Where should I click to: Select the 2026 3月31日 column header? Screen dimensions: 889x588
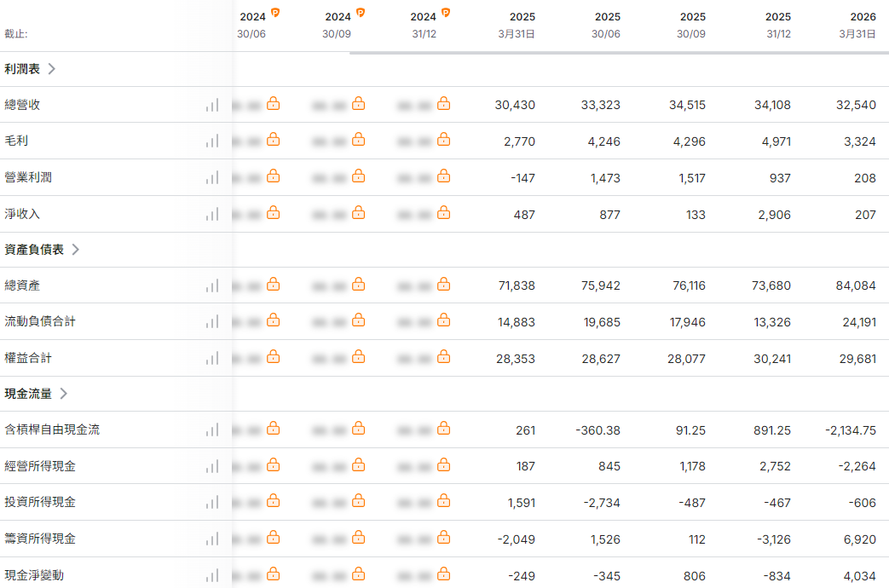(x=857, y=26)
